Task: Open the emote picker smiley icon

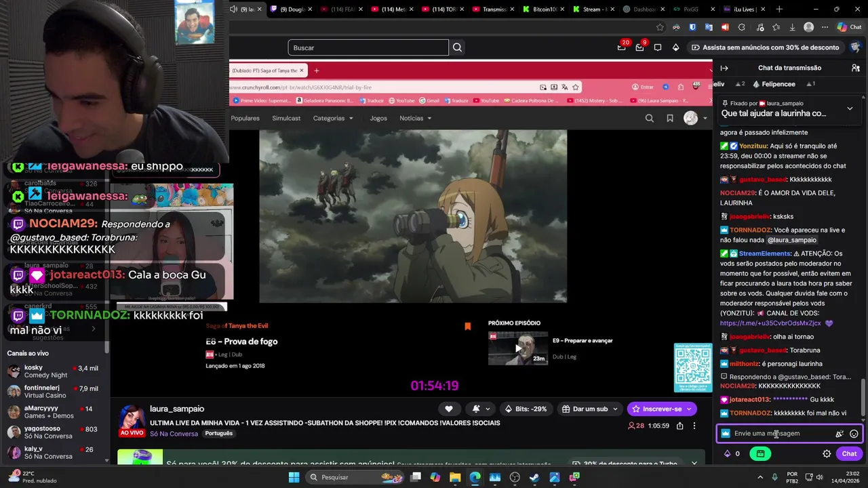Action: (854, 434)
